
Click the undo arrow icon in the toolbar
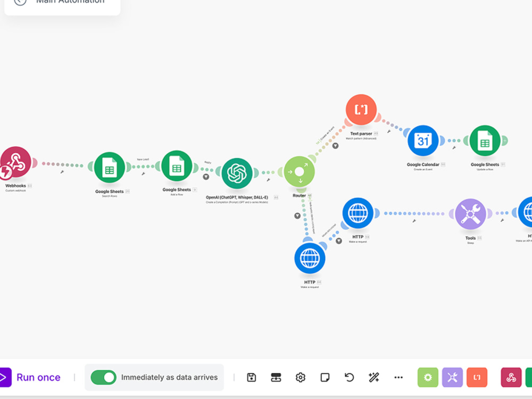tap(349, 377)
